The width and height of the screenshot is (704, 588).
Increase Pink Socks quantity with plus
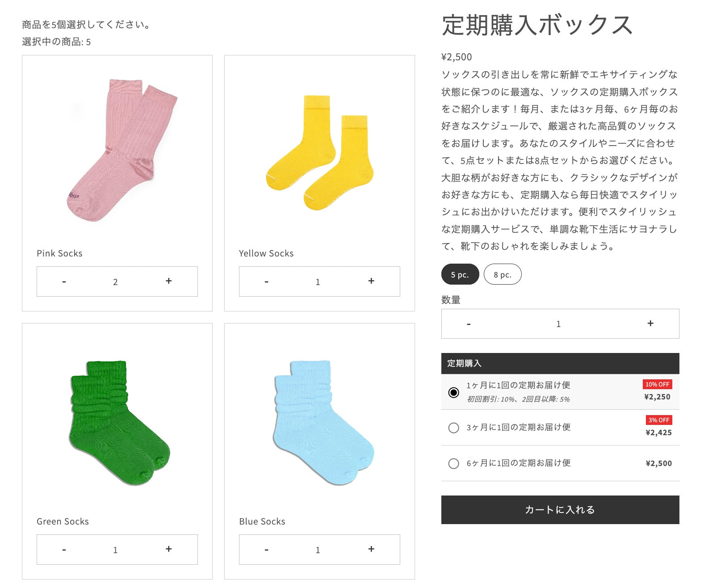[x=168, y=281]
